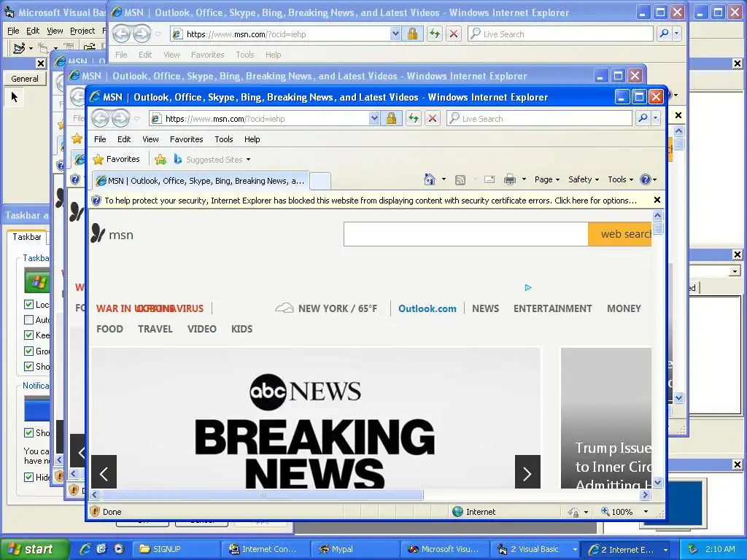Click the security lock icon in front address bar

(391, 119)
